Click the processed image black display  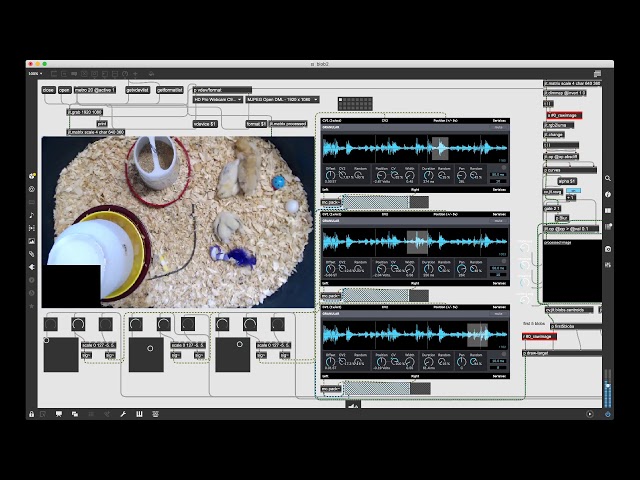click(572, 271)
